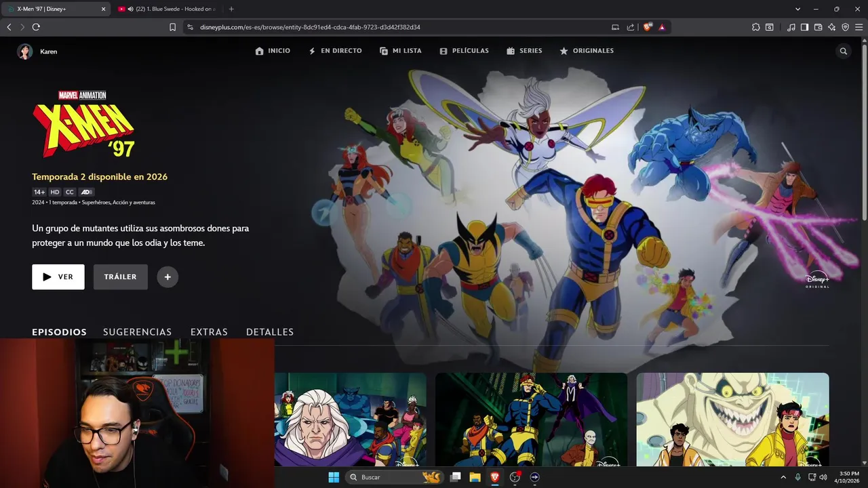Open ORIGINALES section

click(587, 51)
